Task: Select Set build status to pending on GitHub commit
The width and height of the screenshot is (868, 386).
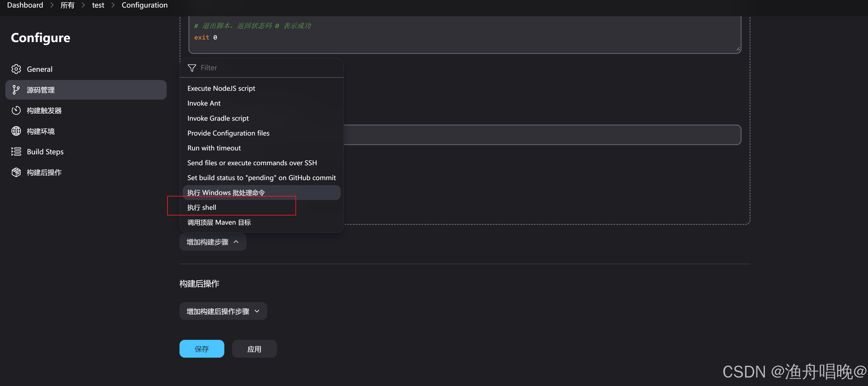Action: [262, 178]
